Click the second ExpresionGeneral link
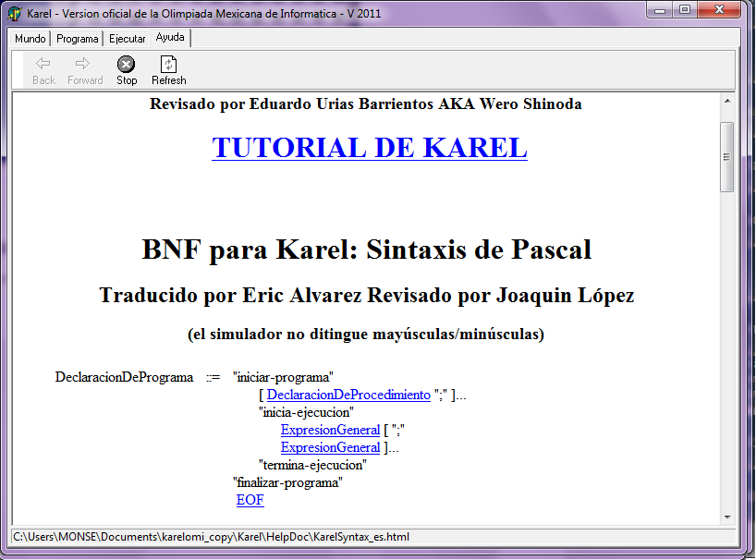Viewport: 756px width, 560px height. pos(330,447)
